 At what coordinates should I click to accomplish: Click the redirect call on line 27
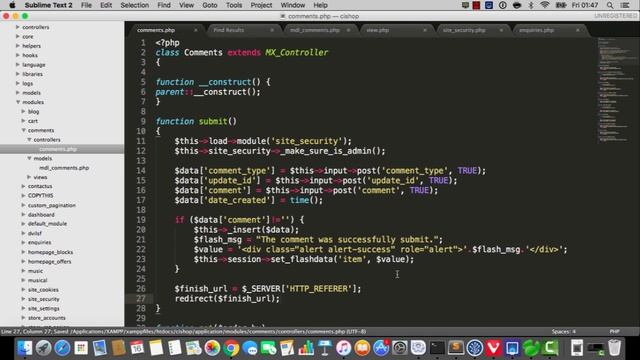click(x=227, y=298)
